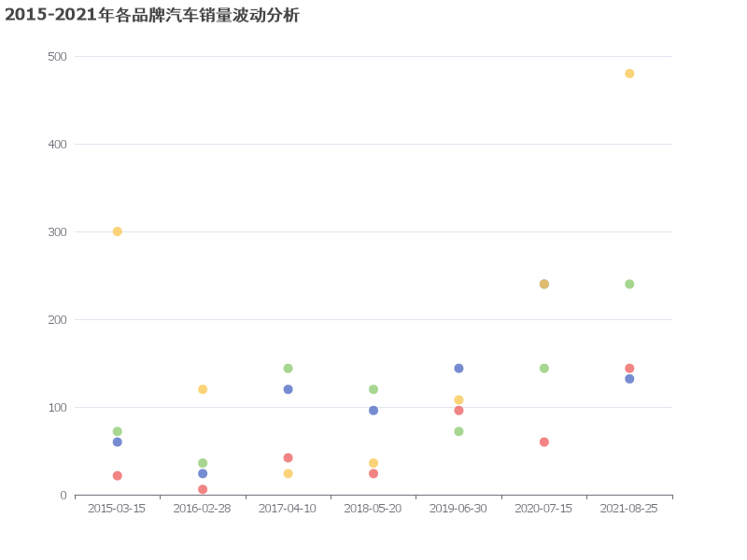
Task: Select the x-axis label 2021-08-25
Action: tap(628, 509)
